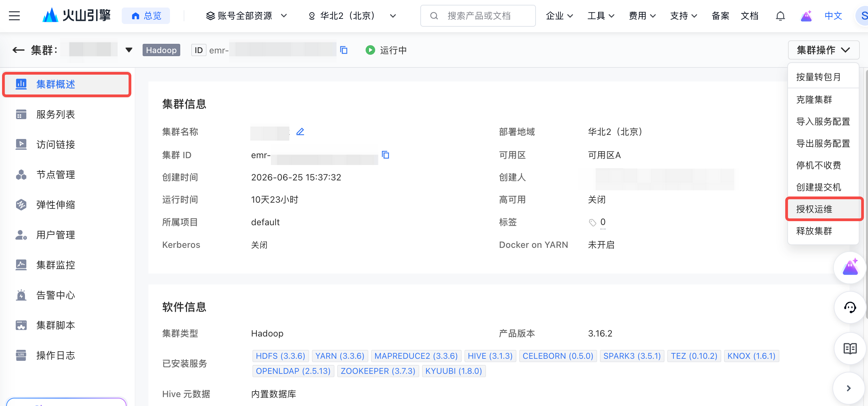Screen dimensions: 868x406
Task: Open 弹性伸缩 in the sidebar
Action: pos(67,205)
